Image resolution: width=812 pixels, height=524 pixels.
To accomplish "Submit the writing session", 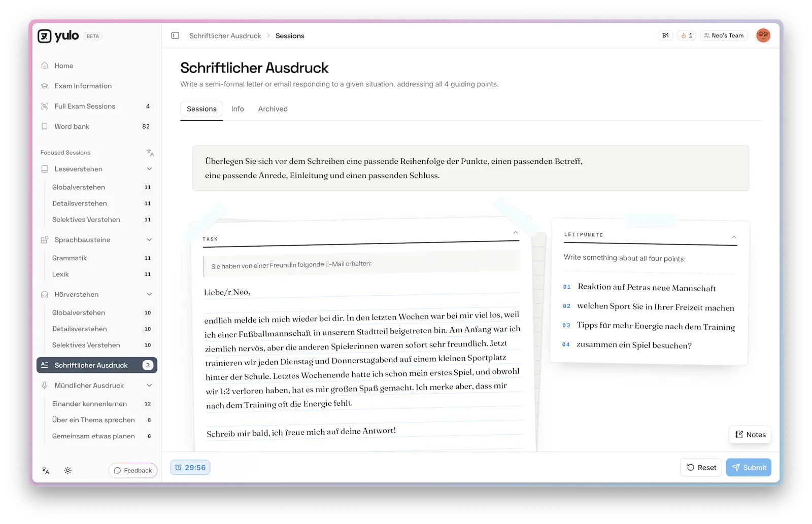I will point(749,468).
